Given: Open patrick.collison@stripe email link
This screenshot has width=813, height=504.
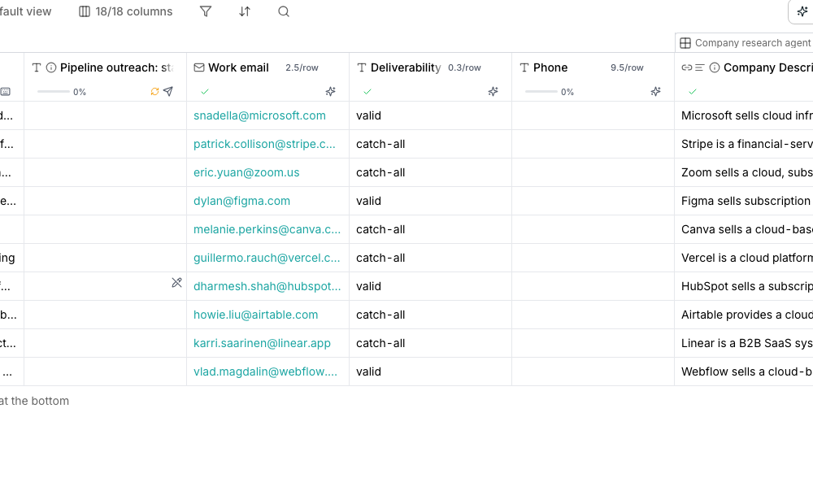Looking at the screenshot, I should pos(264,144).
